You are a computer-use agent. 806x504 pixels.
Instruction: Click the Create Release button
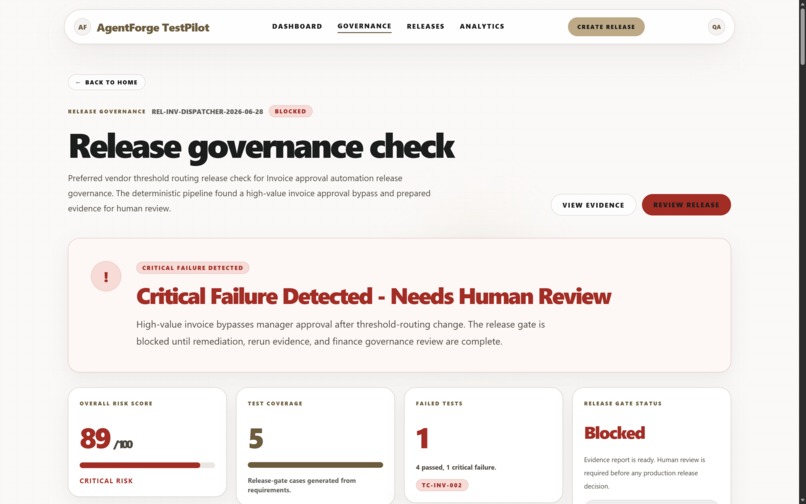click(606, 27)
